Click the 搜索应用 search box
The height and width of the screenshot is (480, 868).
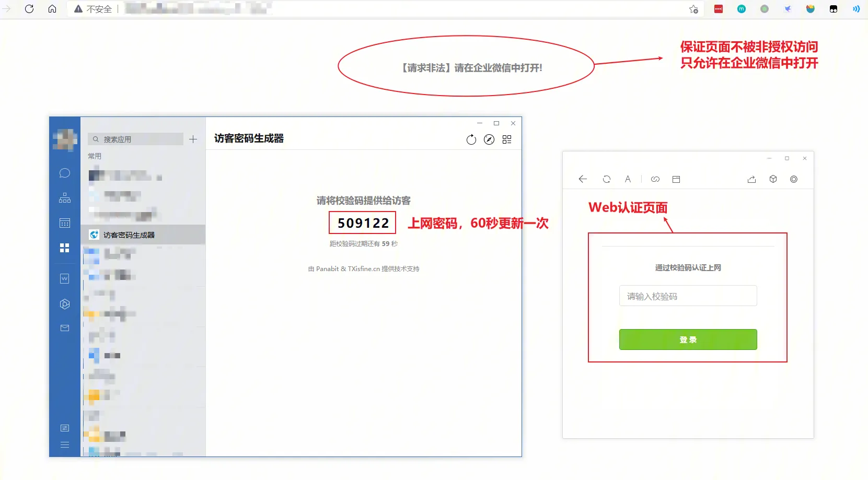coord(136,139)
